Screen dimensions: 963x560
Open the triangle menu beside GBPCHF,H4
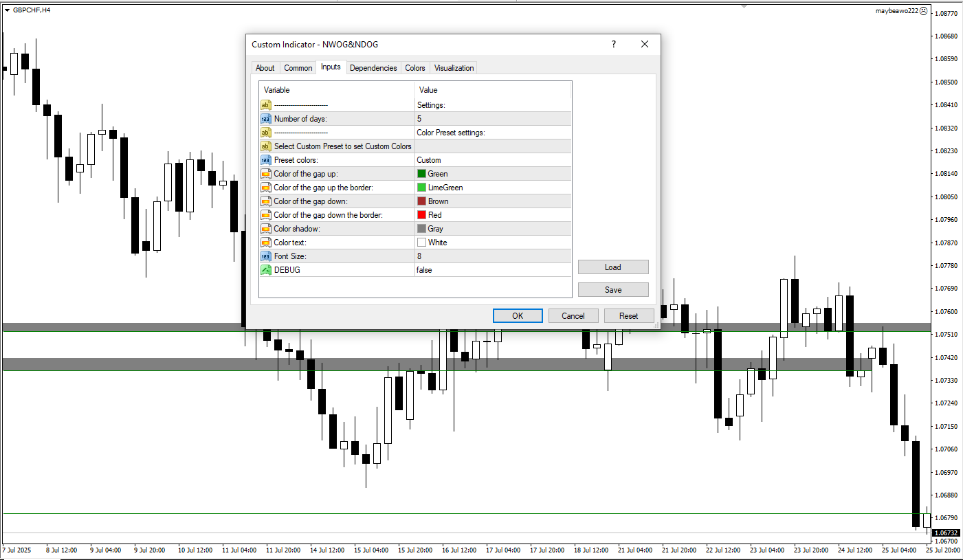(x=7, y=10)
